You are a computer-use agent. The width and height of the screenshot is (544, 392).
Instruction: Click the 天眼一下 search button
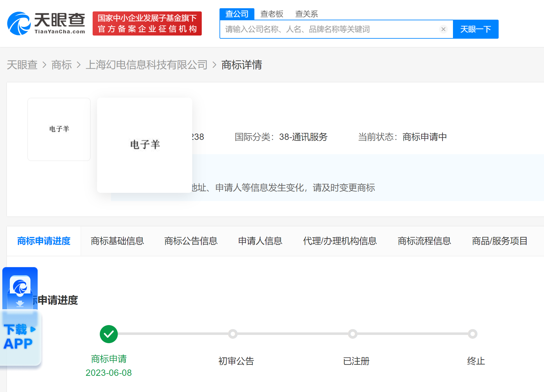475,29
